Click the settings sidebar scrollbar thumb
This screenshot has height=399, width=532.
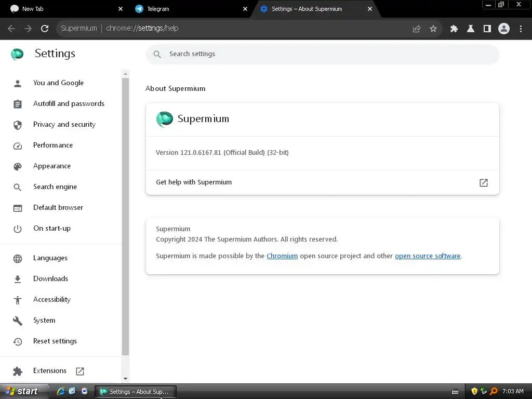coord(126,217)
